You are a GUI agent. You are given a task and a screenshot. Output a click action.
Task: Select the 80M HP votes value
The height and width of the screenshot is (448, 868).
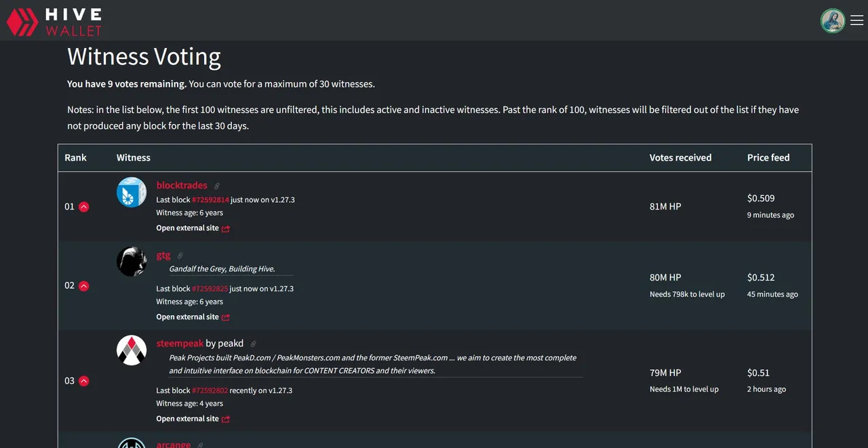point(665,277)
